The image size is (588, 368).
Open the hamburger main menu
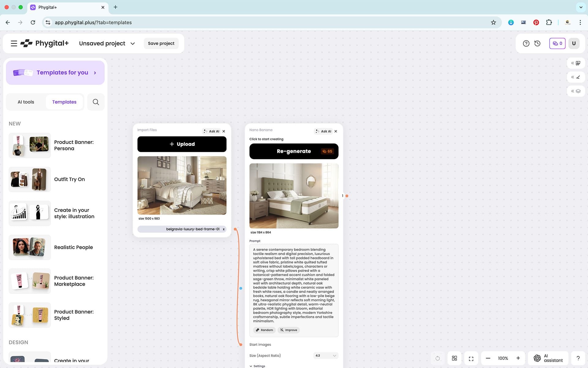click(x=14, y=44)
